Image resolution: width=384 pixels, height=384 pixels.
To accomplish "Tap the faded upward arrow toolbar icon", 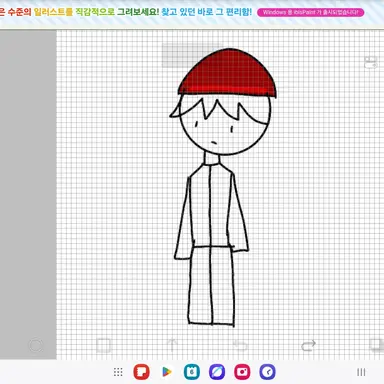I will coord(172,345).
